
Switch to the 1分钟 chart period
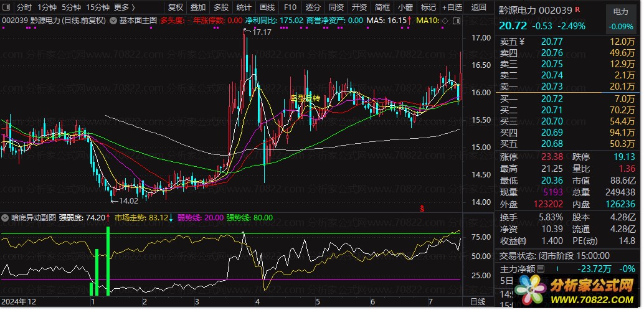point(47,7)
